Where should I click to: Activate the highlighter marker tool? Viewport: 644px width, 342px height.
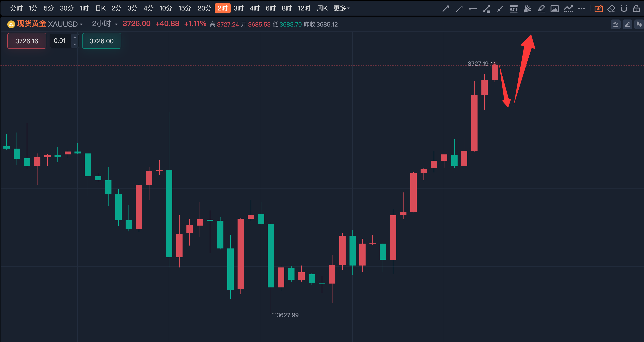pos(541,9)
